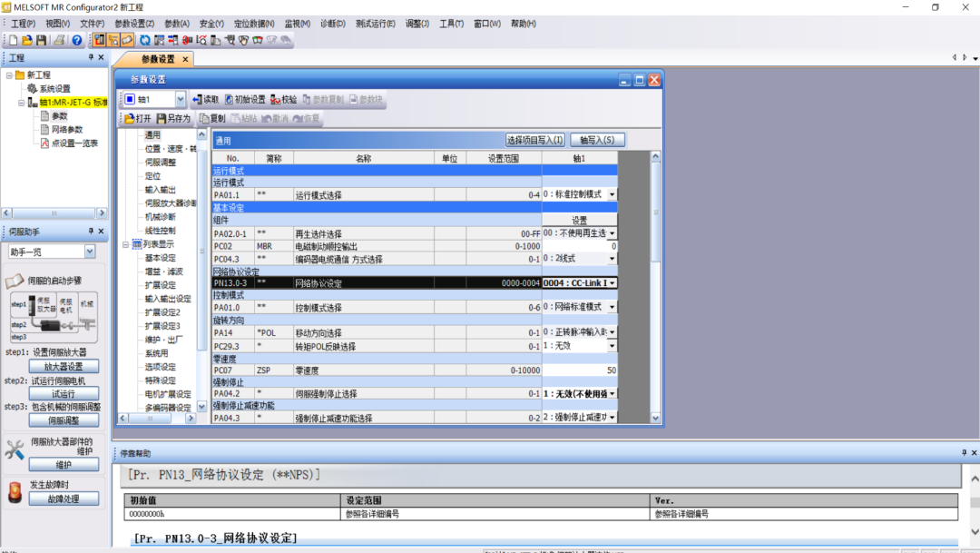
Task: Open the 轴1 axis selection dropdown
Action: [180, 100]
